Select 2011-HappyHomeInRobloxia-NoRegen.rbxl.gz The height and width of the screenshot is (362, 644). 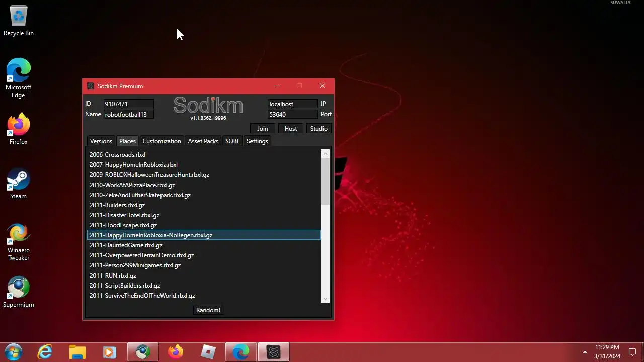[x=204, y=235]
